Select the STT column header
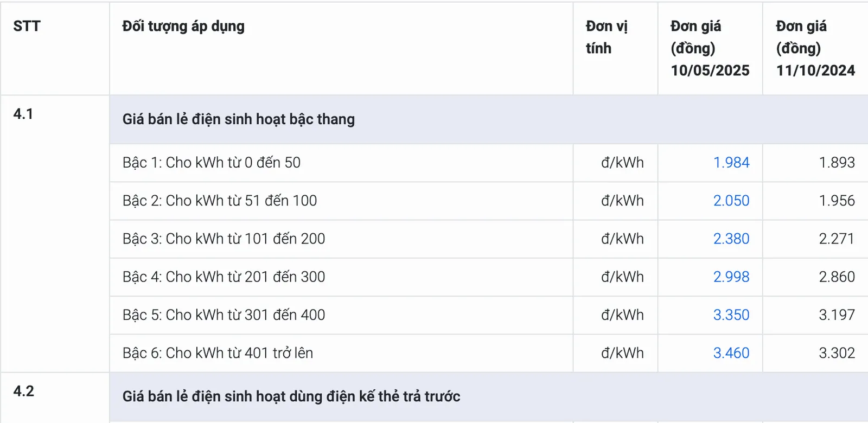This screenshot has height=423, width=868. (27, 26)
